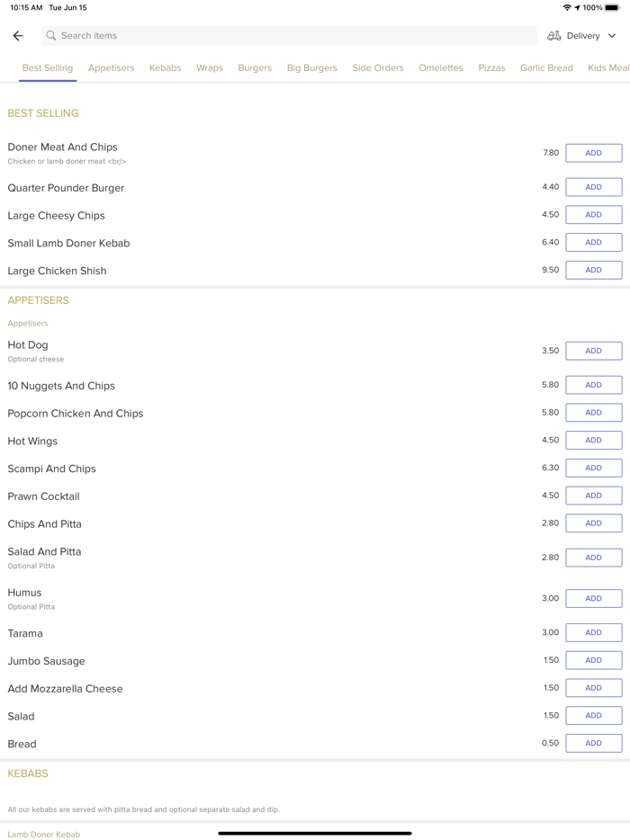Tap the back arrow icon
This screenshot has width=630, height=840.
[18, 36]
